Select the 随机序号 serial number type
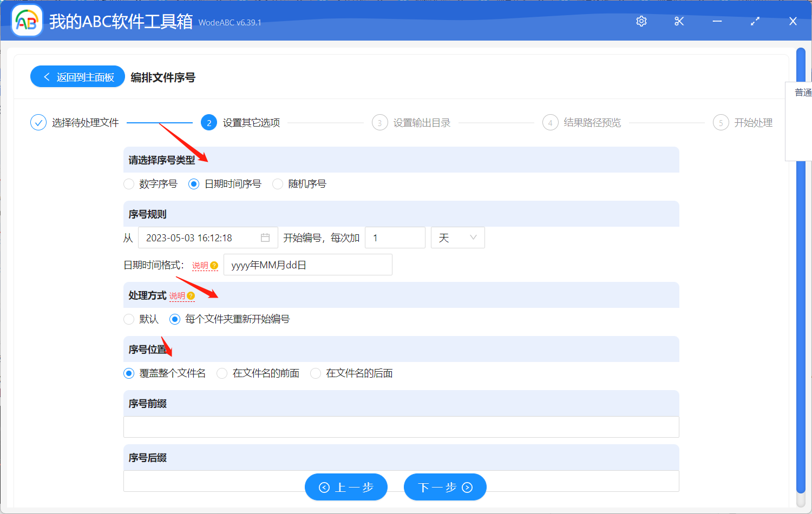The width and height of the screenshot is (812, 514). (x=278, y=184)
